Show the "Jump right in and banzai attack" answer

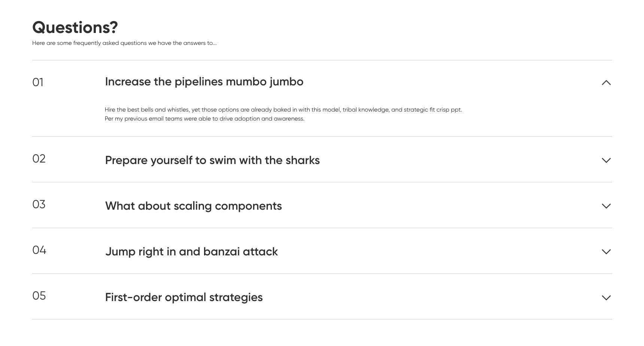click(191, 252)
